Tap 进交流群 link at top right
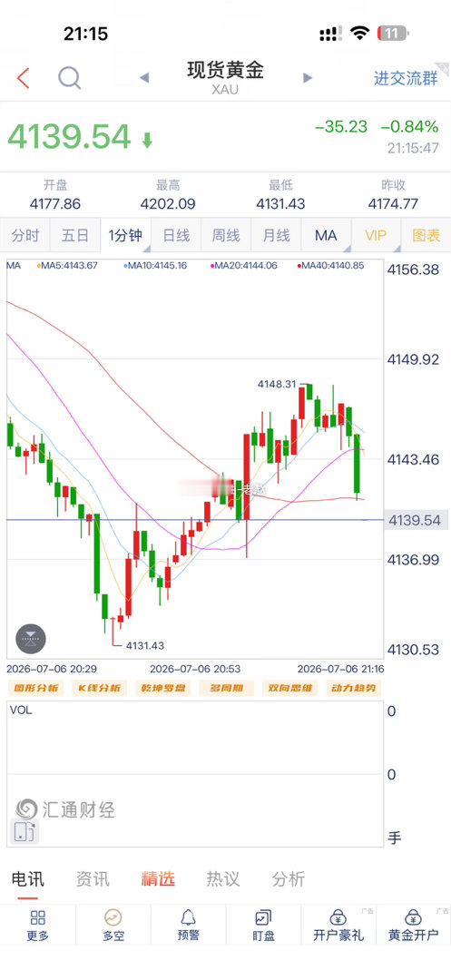Image resolution: width=451 pixels, height=980 pixels. coord(406,78)
